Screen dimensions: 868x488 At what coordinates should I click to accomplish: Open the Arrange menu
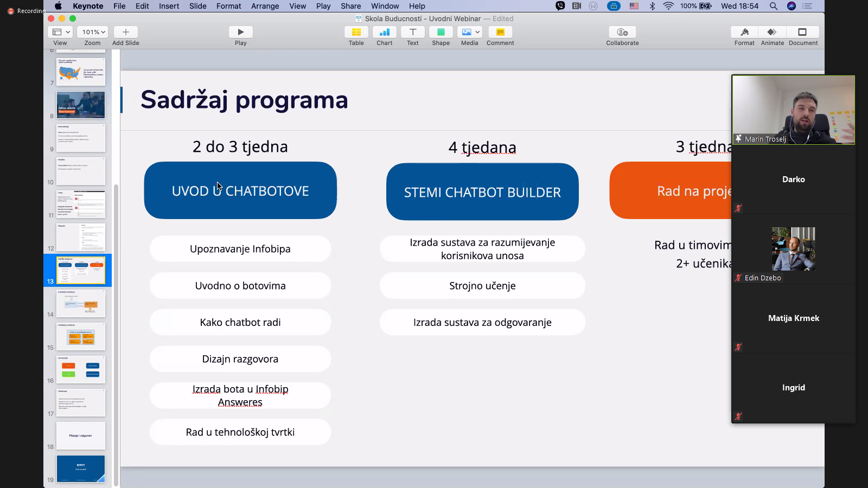[265, 6]
